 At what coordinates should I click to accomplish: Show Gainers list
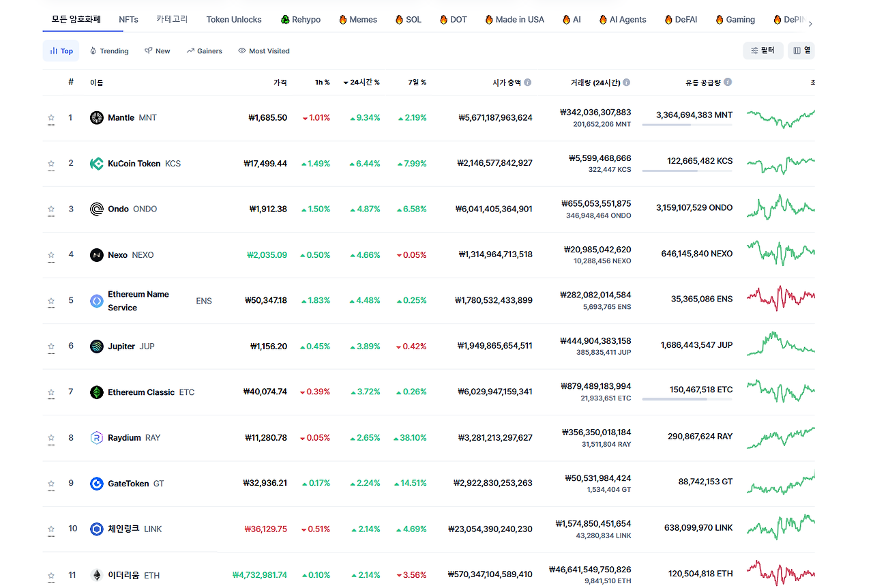205,51
